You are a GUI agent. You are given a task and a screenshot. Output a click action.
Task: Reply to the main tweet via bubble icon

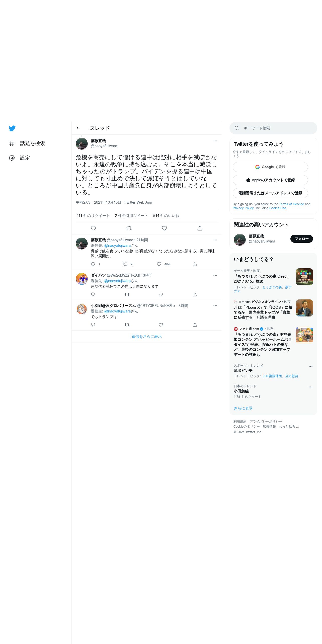tap(93, 228)
